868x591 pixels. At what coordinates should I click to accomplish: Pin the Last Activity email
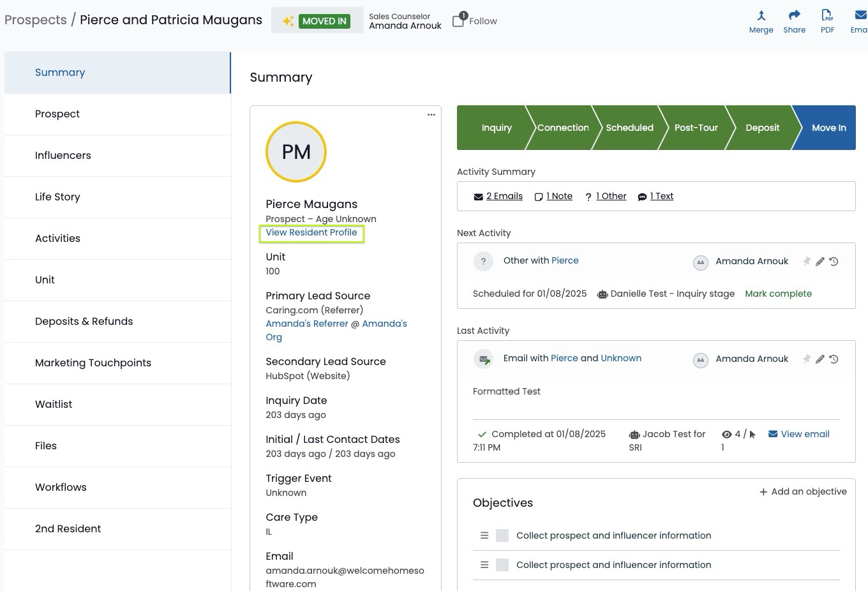click(x=806, y=359)
